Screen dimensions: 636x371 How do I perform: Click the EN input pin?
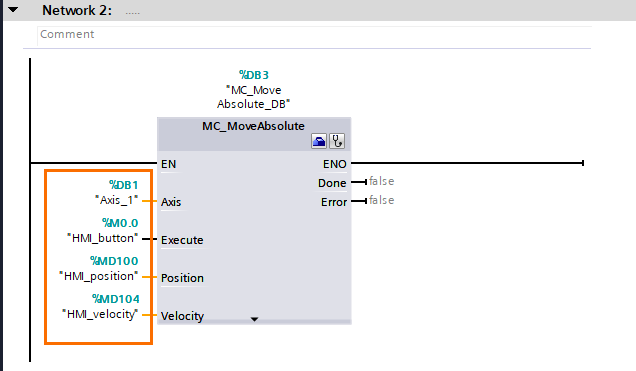(168, 164)
